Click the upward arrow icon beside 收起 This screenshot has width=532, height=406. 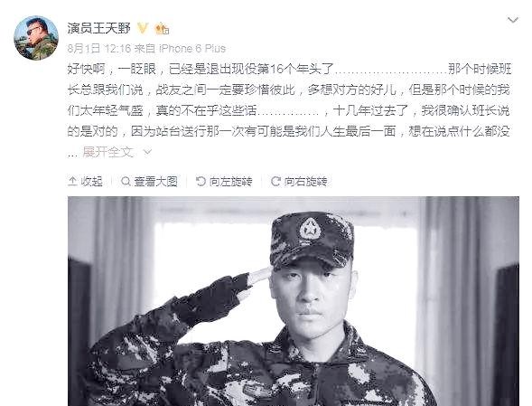coord(72,182)
